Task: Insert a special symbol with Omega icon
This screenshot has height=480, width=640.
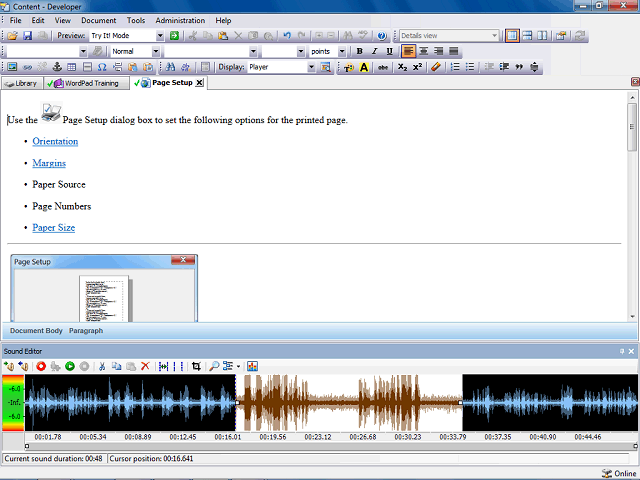Action: (x=102, y=67)
